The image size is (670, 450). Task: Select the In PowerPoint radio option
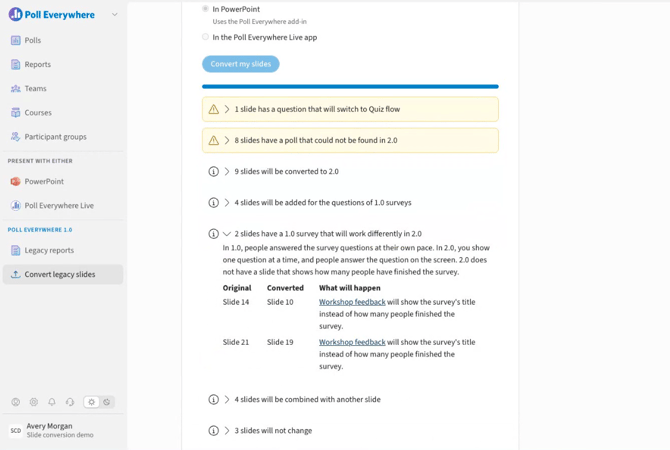(206, 9)
